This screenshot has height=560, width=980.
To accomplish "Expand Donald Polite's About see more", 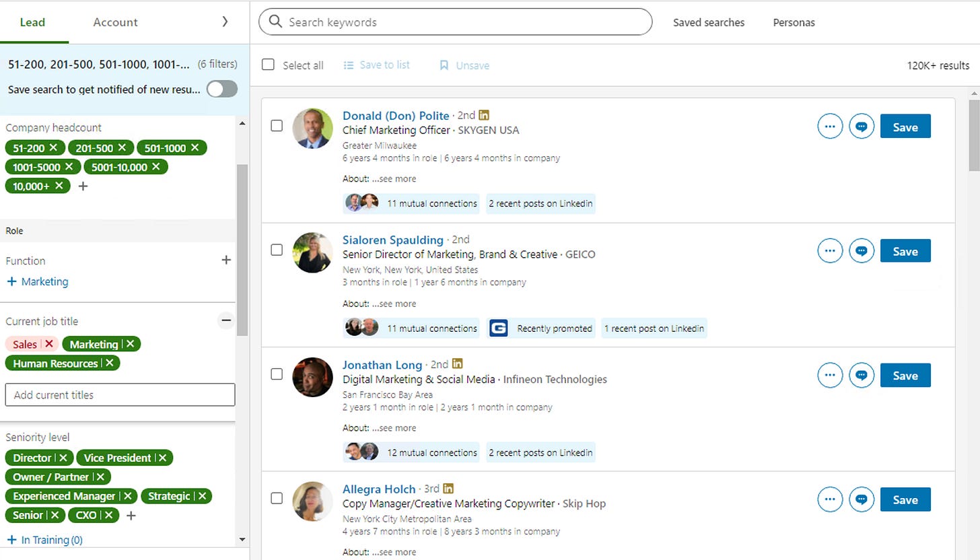I will click(x=398, y=179).
